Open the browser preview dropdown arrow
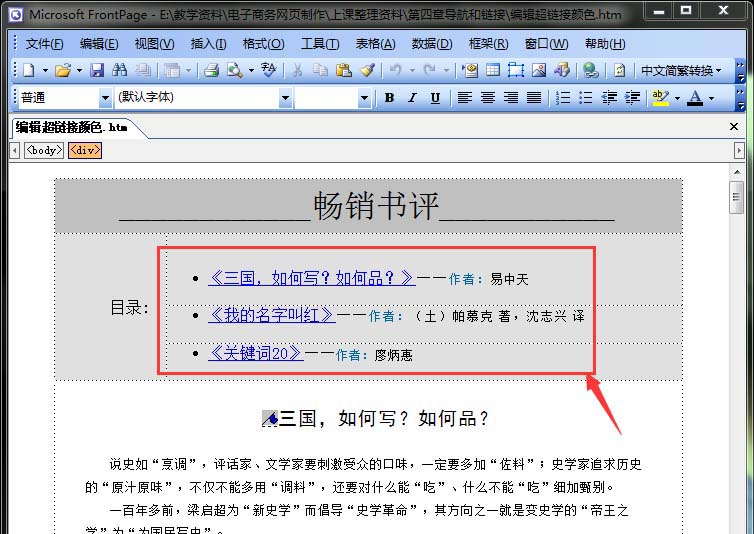The image size is (754, 534). tap(251, 71)
